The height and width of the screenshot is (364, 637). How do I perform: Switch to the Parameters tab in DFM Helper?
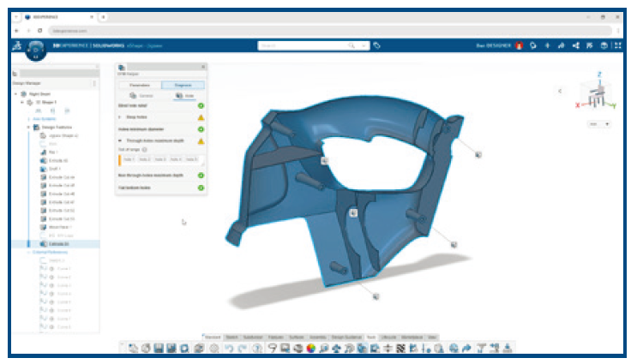point(140,85)
